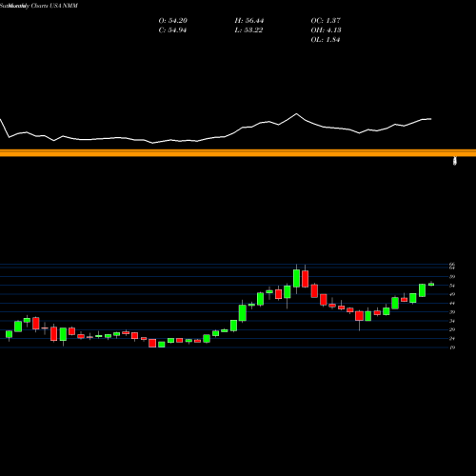
Task: Click the large red candle right after the peak
Action: [305, 279]
